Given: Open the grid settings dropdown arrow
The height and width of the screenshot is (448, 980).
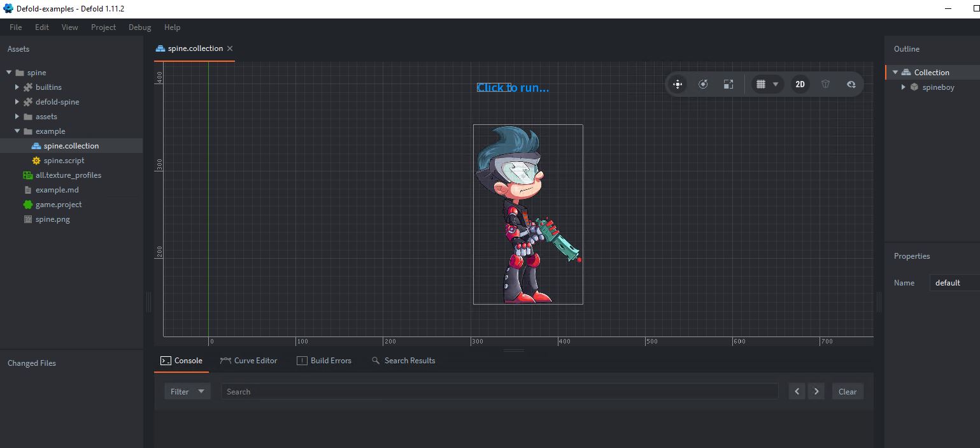Looking at the screenshot, I should pyautogui.click(x=776, y=84).
